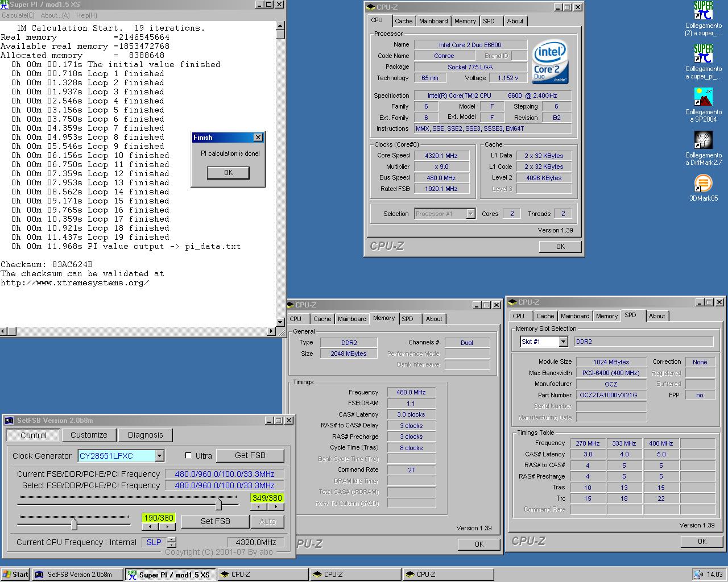Click OK in CPU-Z CPU window
728x582 pixels.
(x=560, y=246)
